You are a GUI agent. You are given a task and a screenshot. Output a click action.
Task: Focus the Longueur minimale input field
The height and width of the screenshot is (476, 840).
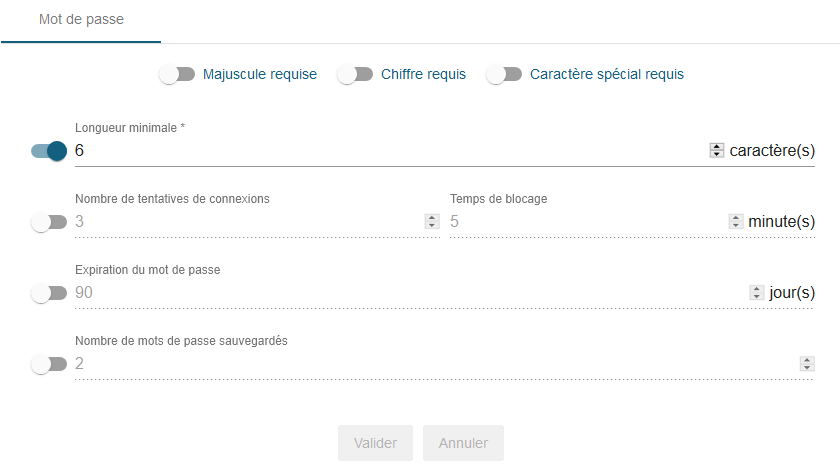pos(380,151)
